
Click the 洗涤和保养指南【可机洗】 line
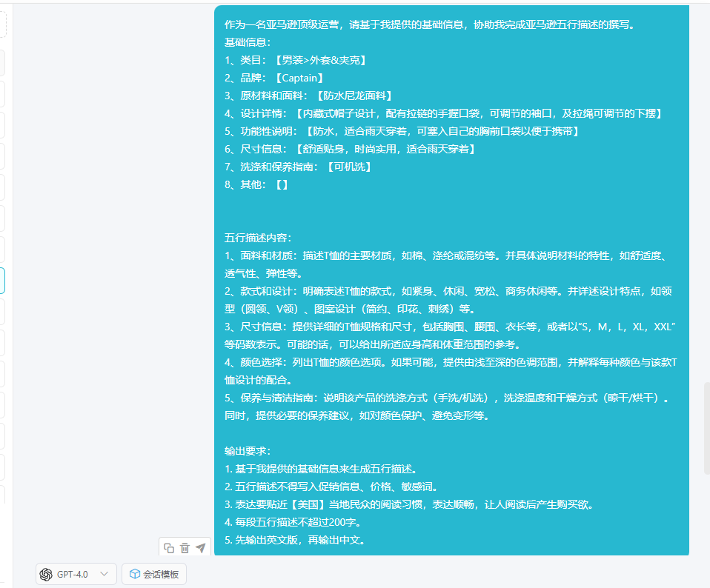(x=299, y=167)
